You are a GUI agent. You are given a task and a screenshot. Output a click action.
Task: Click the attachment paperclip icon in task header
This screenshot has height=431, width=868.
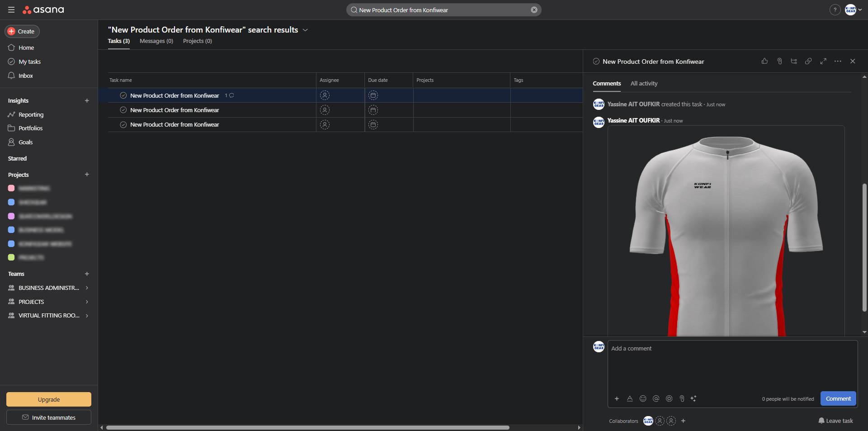(779, 61)
